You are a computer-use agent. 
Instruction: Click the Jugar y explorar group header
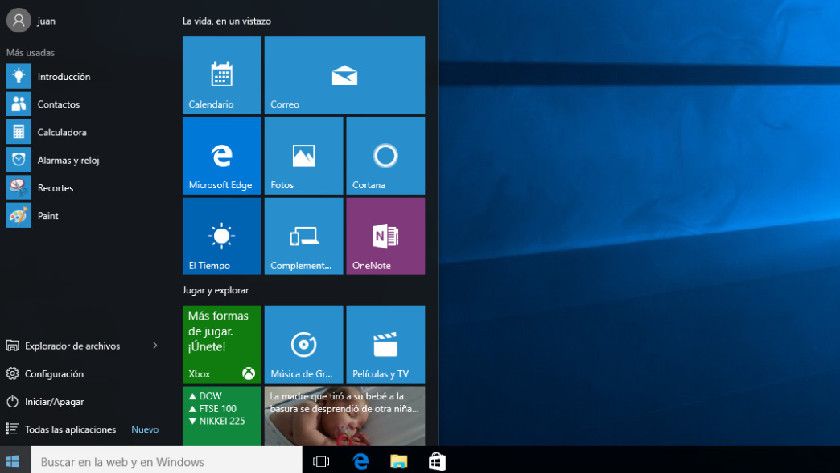[216, 290]
